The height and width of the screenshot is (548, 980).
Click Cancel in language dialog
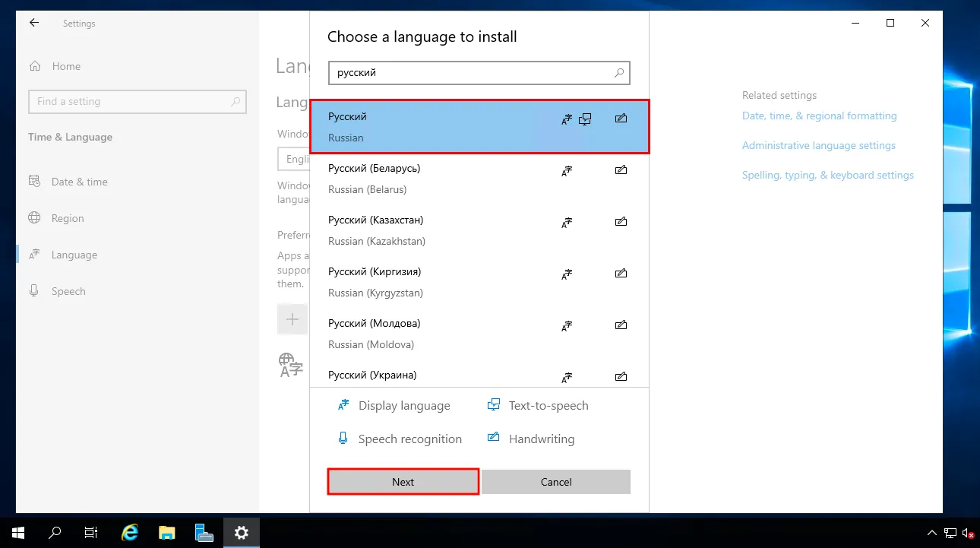tap(555, 482)
